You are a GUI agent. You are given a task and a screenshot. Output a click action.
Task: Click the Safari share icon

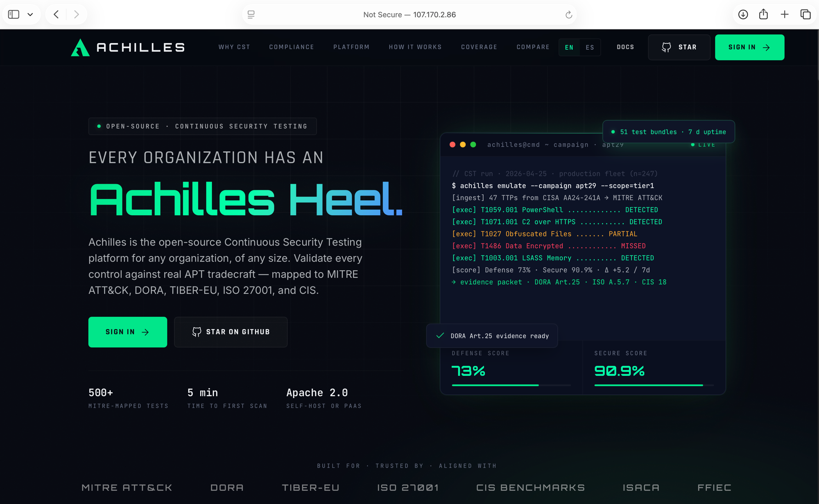[763, 14]
